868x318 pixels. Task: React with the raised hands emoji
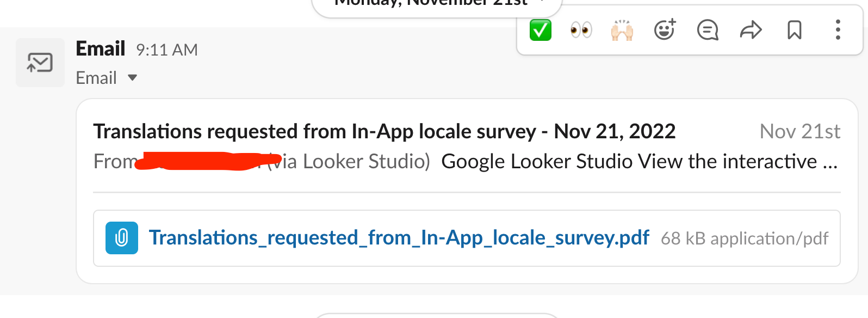point(622,30)
